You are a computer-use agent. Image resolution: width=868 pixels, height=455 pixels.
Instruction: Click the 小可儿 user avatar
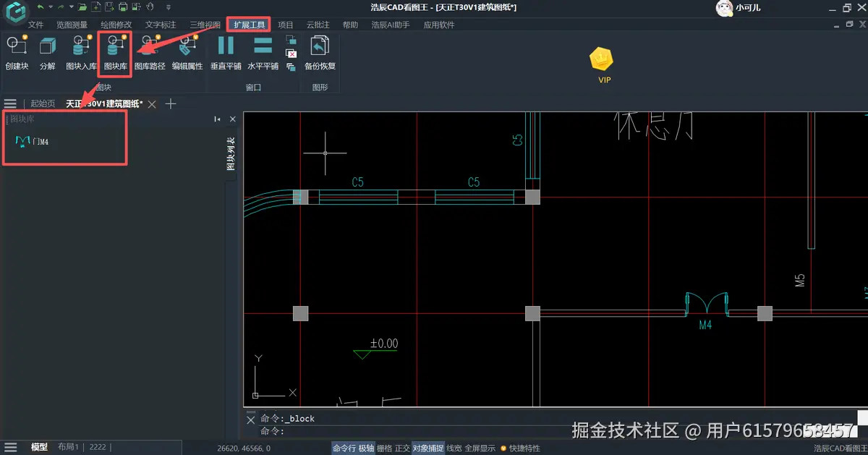pyautogui.click(x=724, y=8)
